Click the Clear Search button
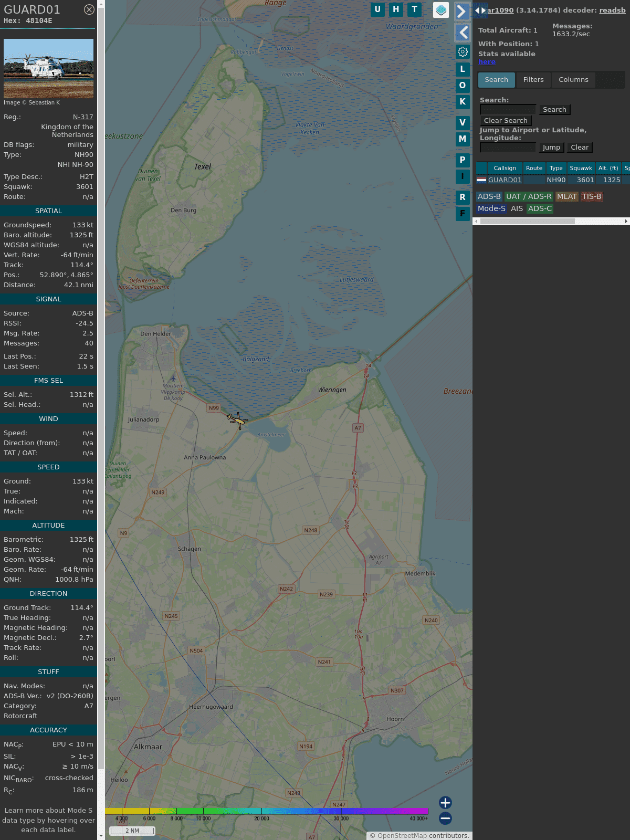630x840 pixels. pos(506,121)
